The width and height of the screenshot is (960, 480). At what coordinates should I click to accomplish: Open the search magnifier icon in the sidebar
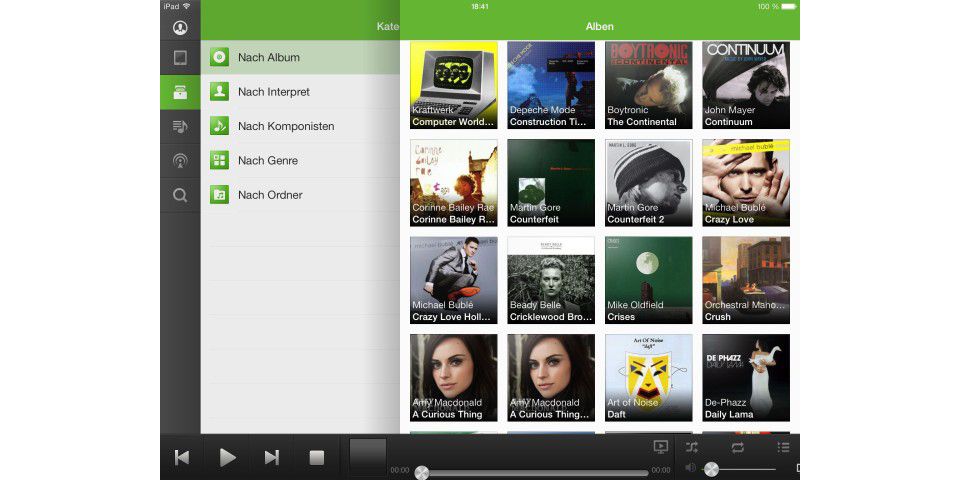(x=180, y=195)
